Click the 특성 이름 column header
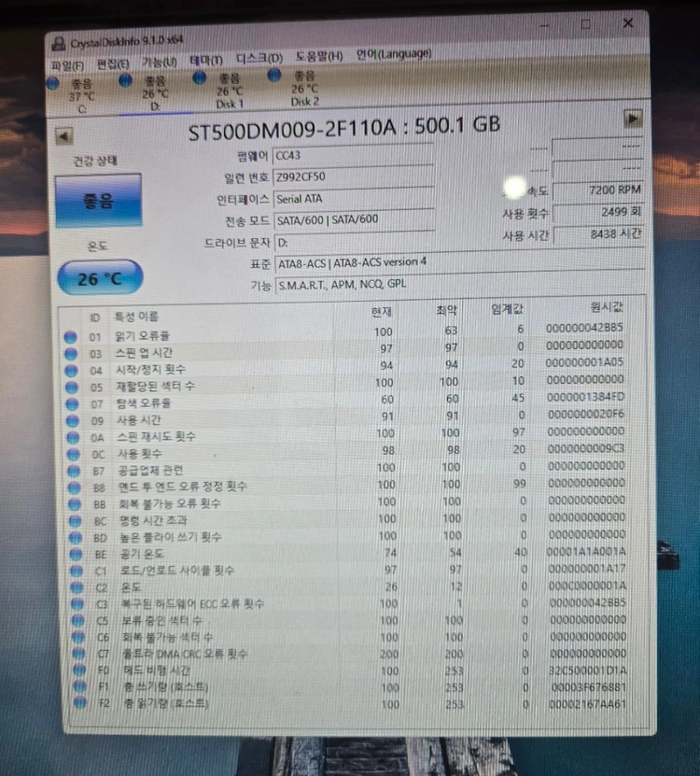The height and width of the screenshot is (776, 700). point(136,317)
